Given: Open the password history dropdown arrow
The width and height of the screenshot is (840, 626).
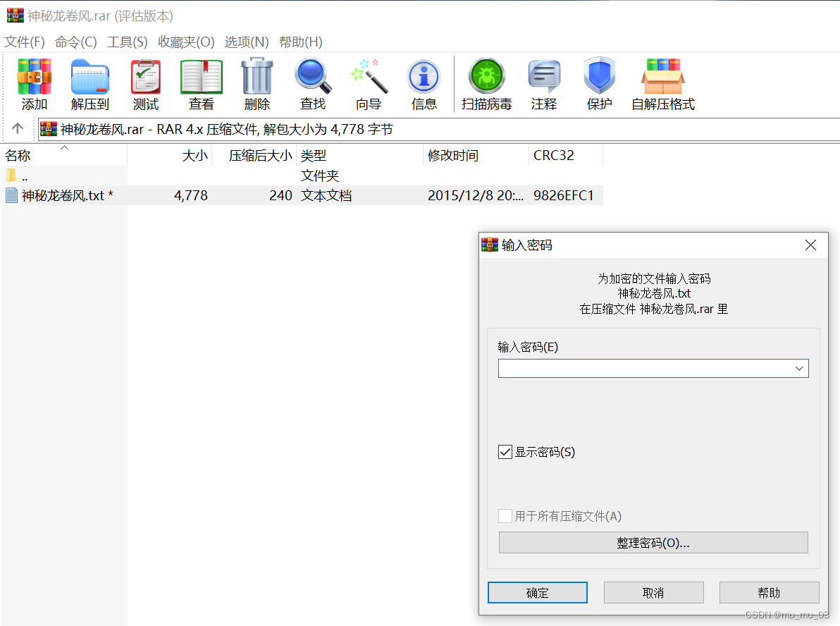Looking at the screenshot, I should tap(799, 368).
